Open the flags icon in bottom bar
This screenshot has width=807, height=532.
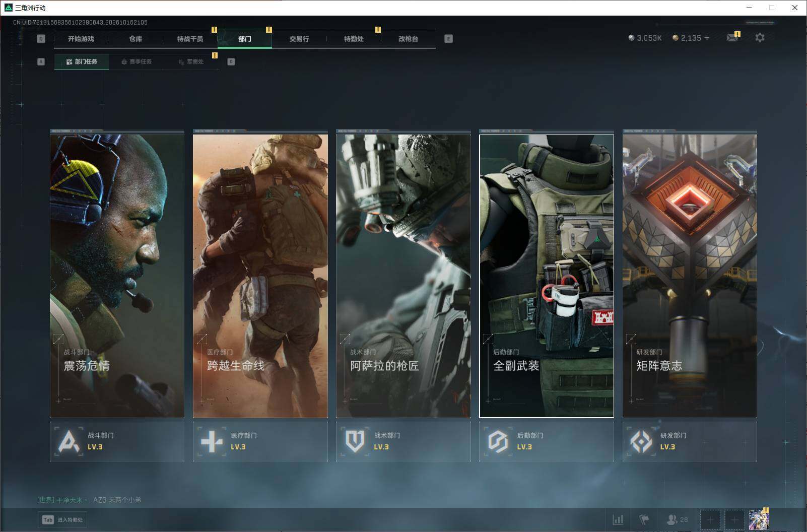(644, 519)
